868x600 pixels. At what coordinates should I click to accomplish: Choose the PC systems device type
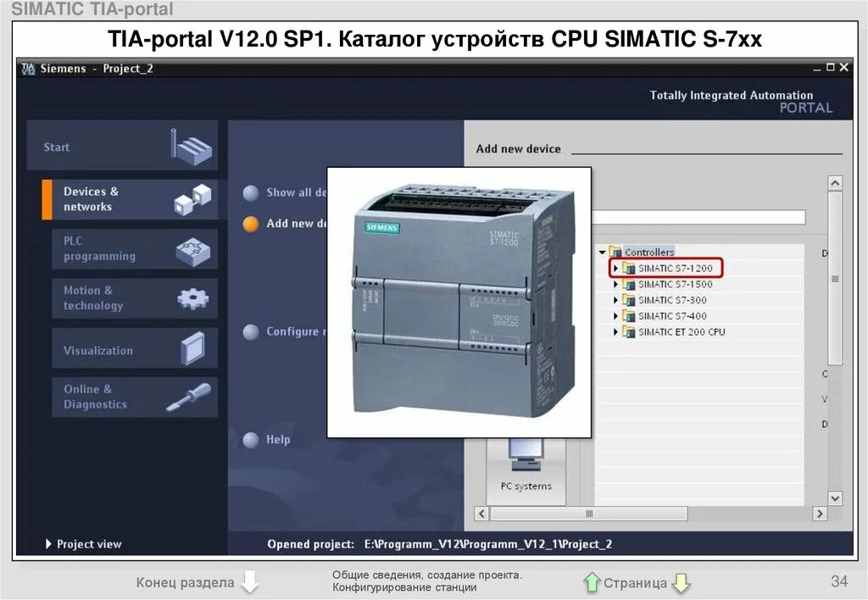click(x=526, y=470)
